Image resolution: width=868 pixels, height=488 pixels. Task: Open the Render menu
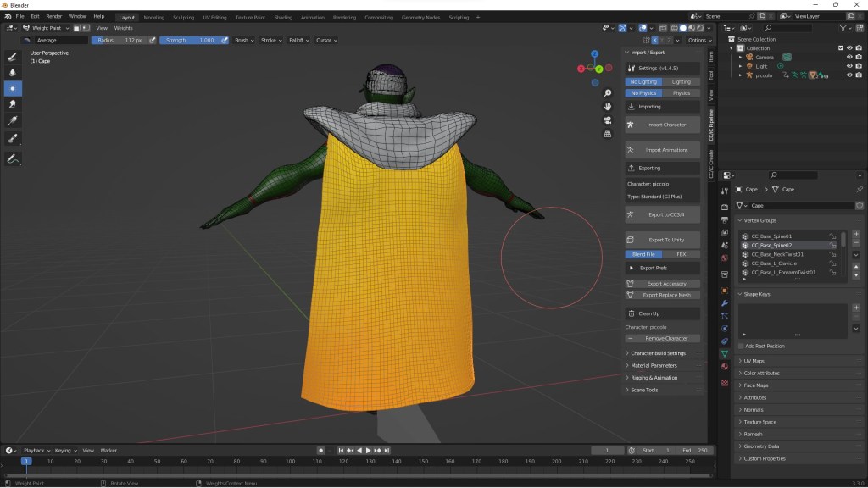(x=53, y=17)
